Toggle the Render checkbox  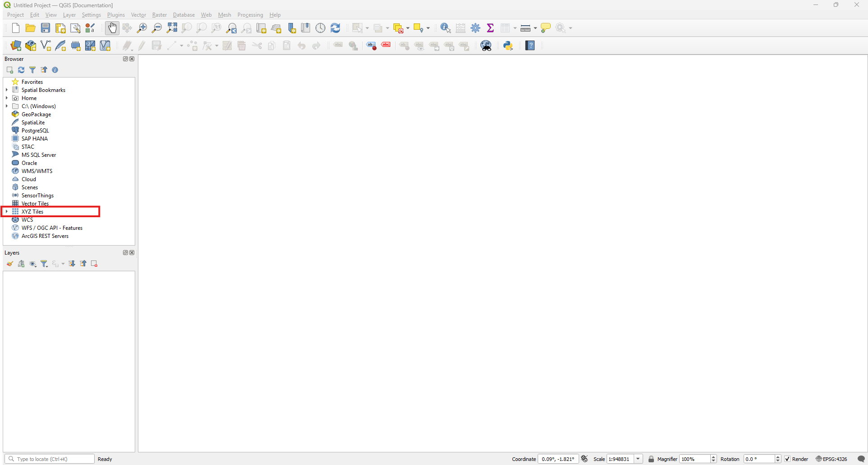tap(787, 459)
